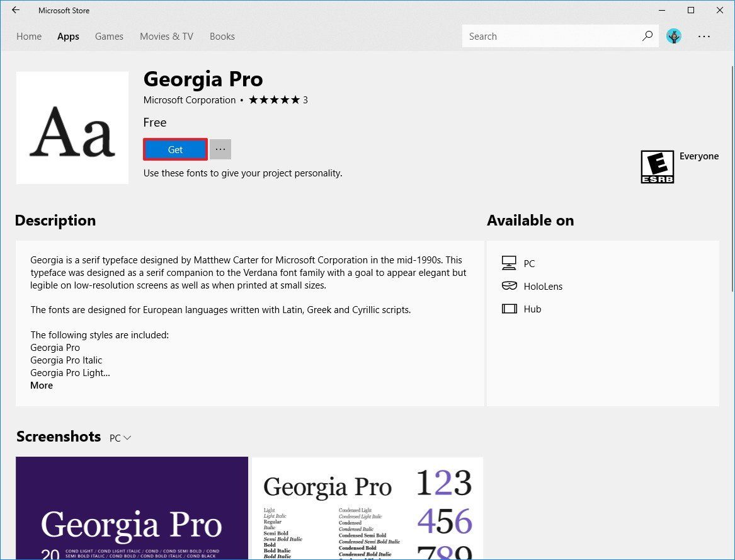Screen dimensions: 735x560
Task: Open the first Georgia Pro screenshot thumbnail
Action: [131, 508]
